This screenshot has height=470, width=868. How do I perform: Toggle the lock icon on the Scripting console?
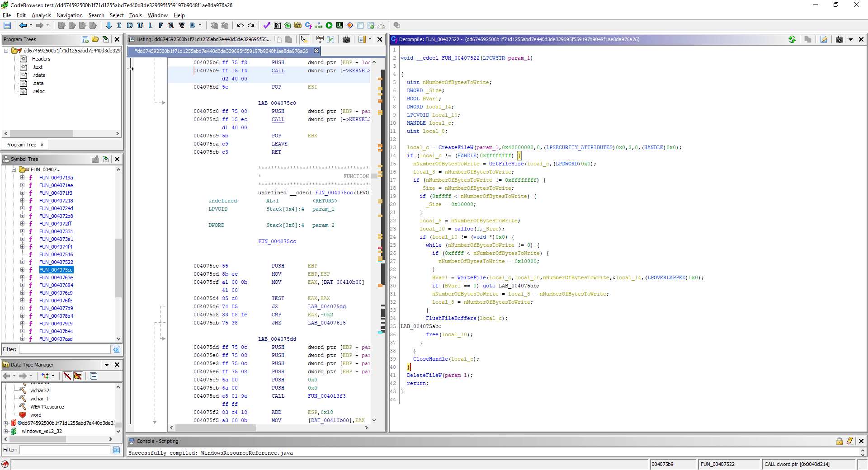click(839, 441)
